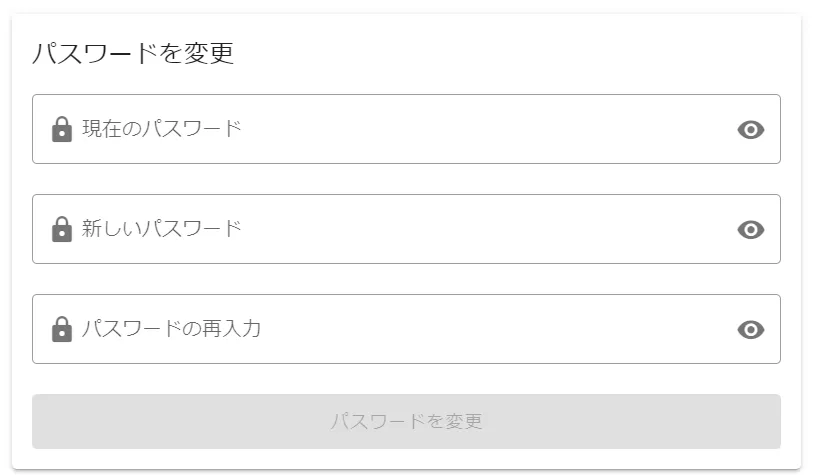Click the lock icon beside パスワードの再入力
825x475 pixels.
[61, 329]
